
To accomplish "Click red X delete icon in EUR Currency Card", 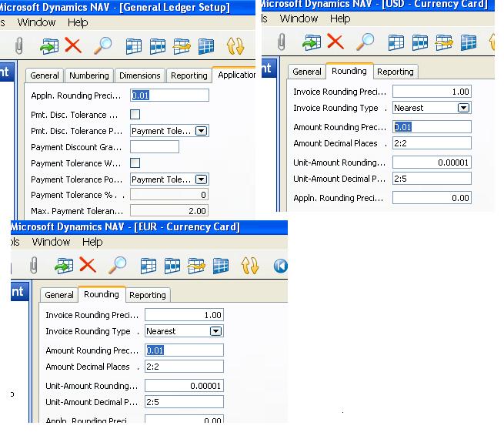I will point(88,265).
